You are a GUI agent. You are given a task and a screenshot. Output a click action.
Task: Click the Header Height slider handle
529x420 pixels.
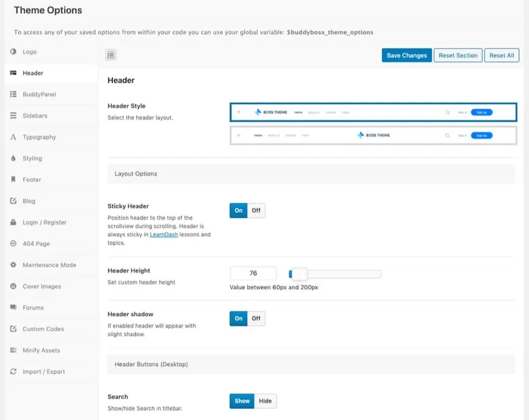(x=299, y=274)
